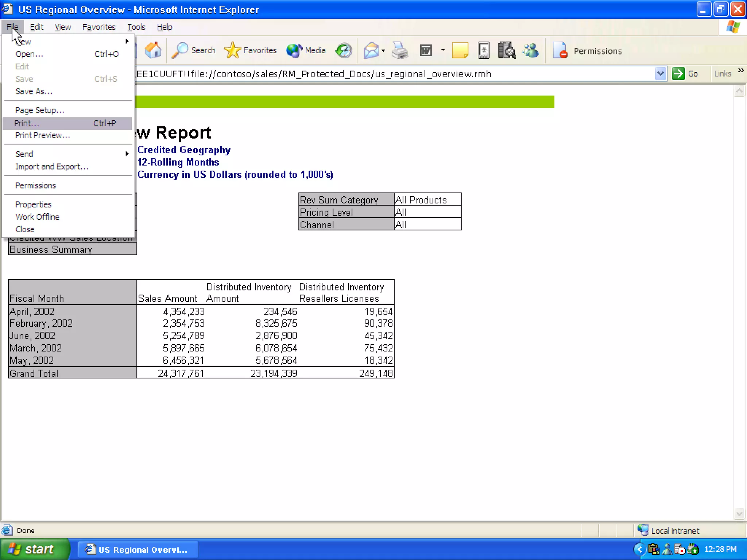Viewport: 747px width, 560px height.
Task: Click the yellow note toolbar icon
Action: coord(460,50)
